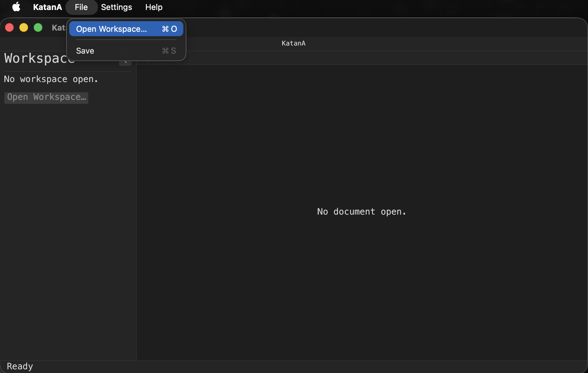Click the Workspace panel header
This screenshot has height=373, width=588.
point(39,58)
